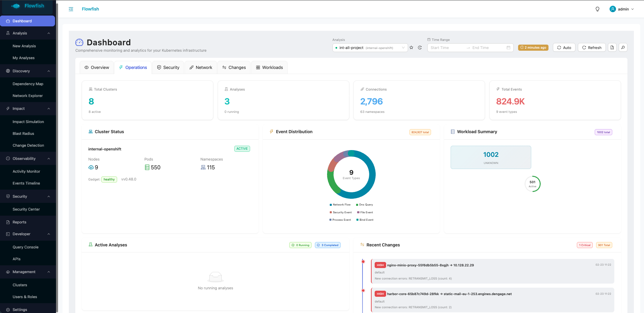Click the lightbulb icon in header
This screenshot has height=313, width=644.
(x=597, y=9)
